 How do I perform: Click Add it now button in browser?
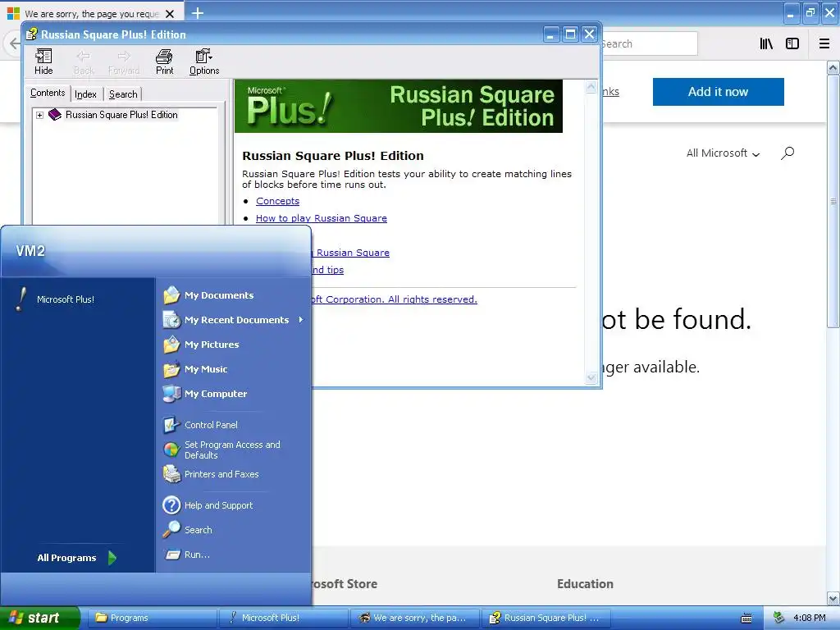pyautogui.click(x=718, y=92)
